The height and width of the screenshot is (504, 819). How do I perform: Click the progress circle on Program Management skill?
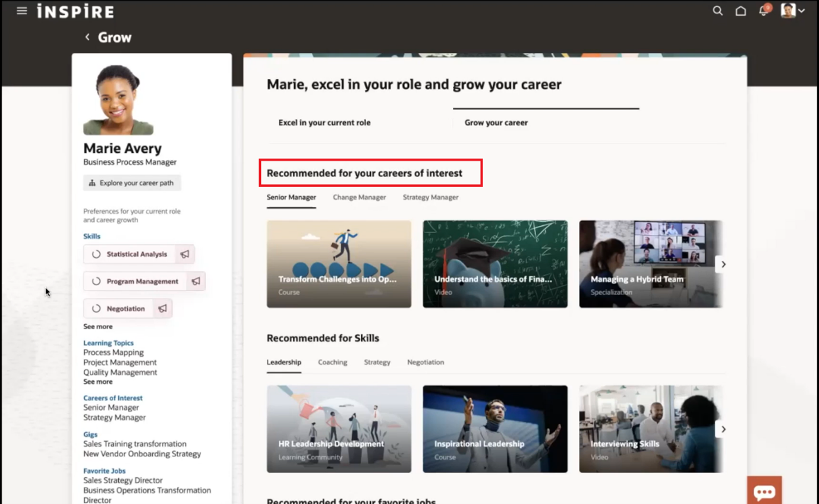96,281
